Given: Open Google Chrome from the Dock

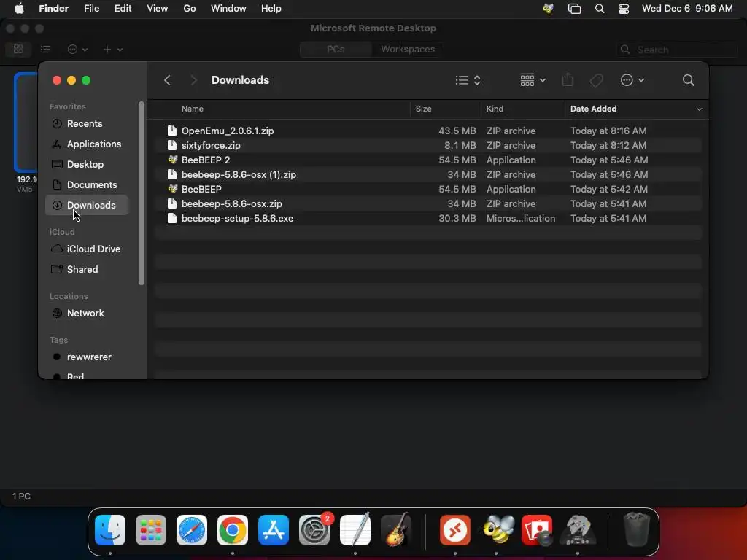Looking at the screenshot, I should (233, 530).
